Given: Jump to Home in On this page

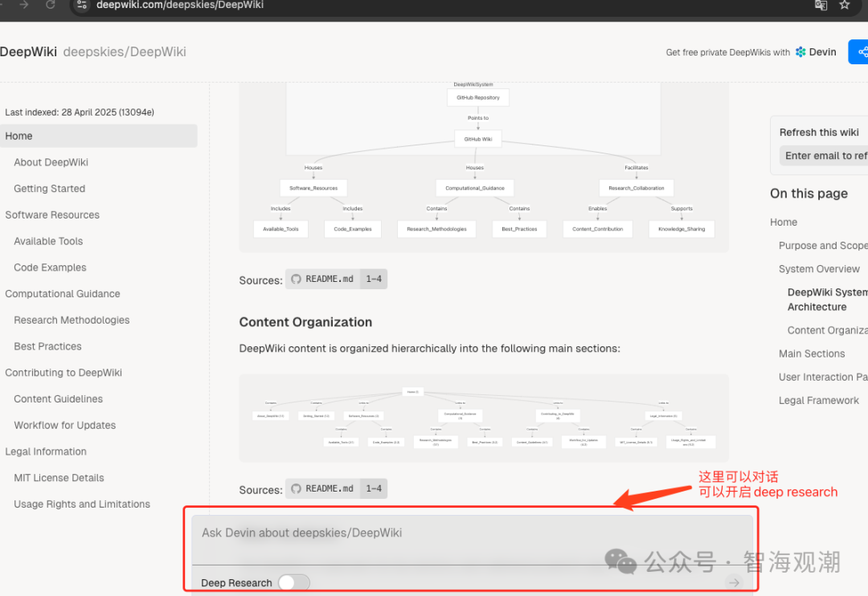Looking at the screenshot, I should (x=784, y=222).
